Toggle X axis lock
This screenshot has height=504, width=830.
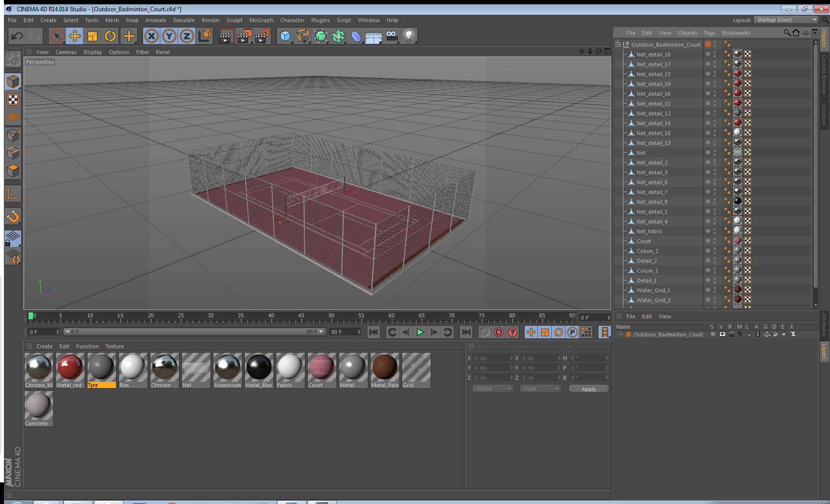coord(151,36)
